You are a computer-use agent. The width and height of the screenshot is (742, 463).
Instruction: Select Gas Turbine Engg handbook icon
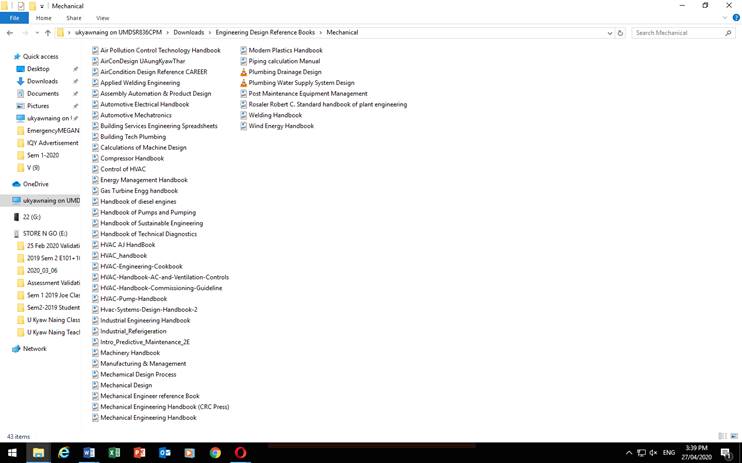coord(95,191)
